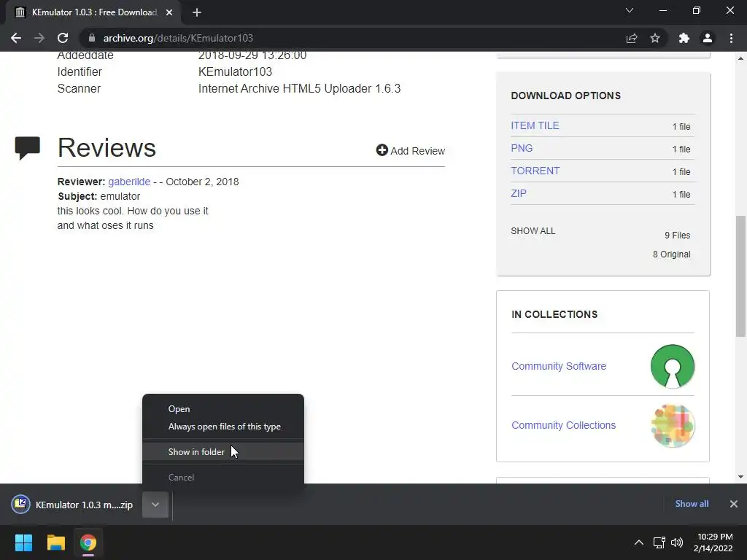Download the TORRENT option

pyautogui.click(x=535, y=171)
